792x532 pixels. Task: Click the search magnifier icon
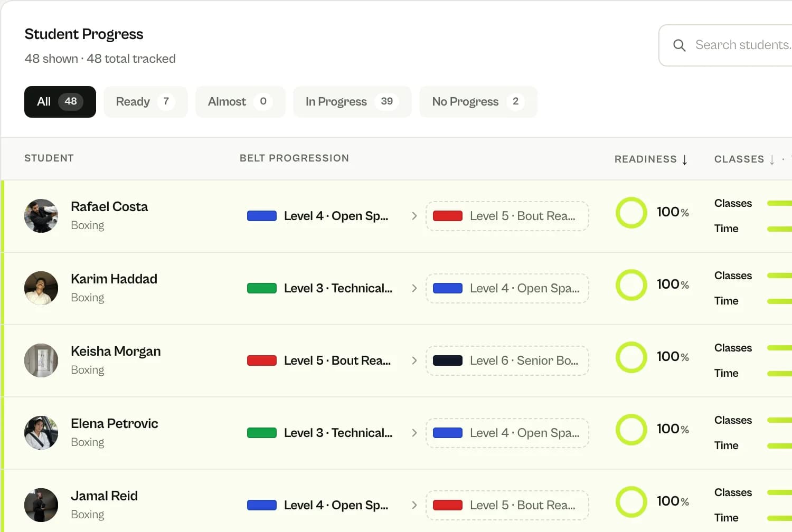tap(680, 45)
